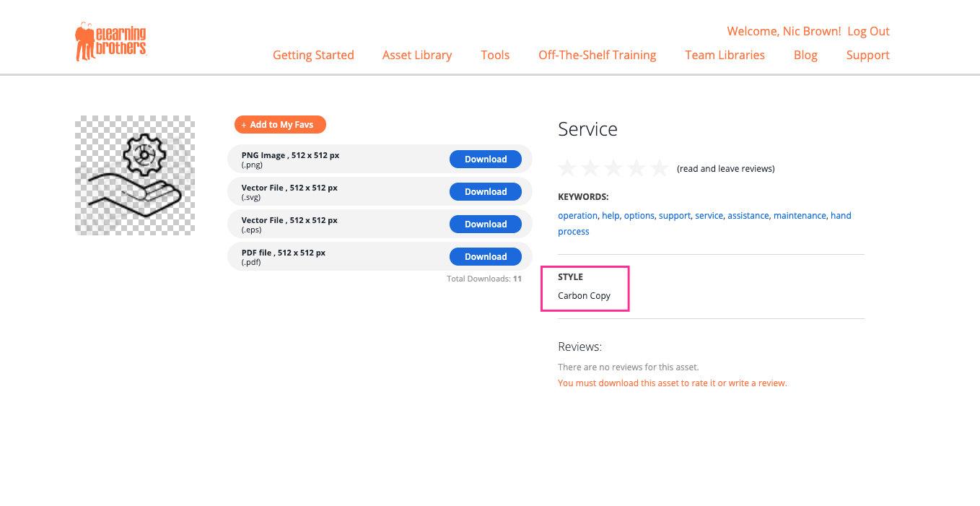Download the PNG Image file
This screenshot has width=980, height=506.
485,160
